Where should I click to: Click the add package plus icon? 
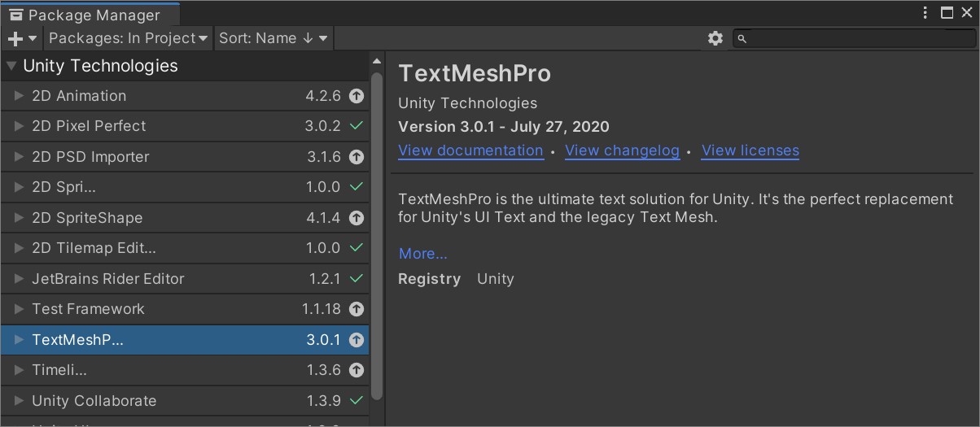click(x=15, y=38)
